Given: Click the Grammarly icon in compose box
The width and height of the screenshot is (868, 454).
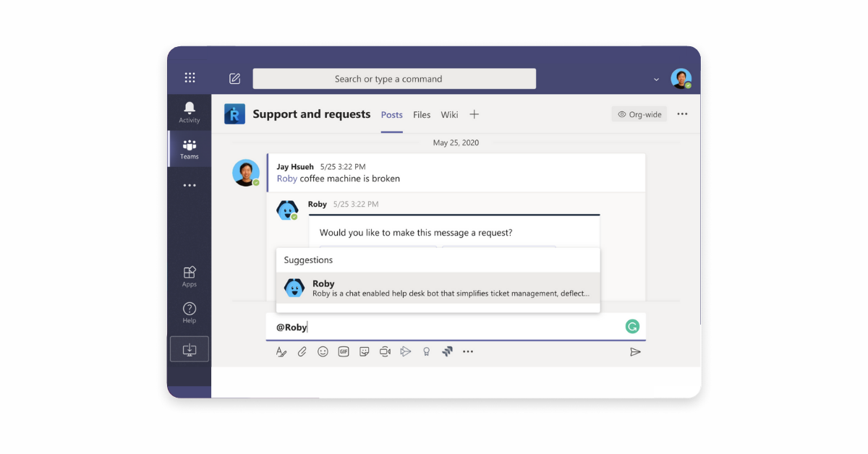Looking at the screenshot, I should point(633,327).
